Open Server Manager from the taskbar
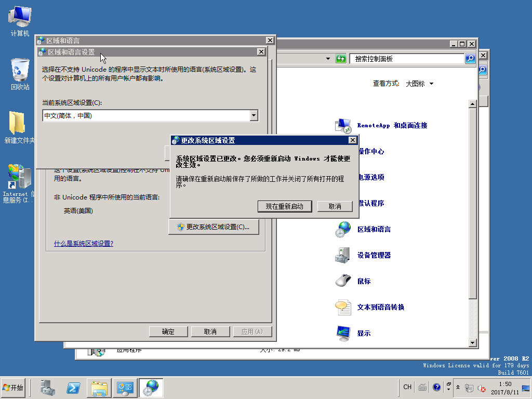This screenshot has width=532, height=399. pos(47,388)
